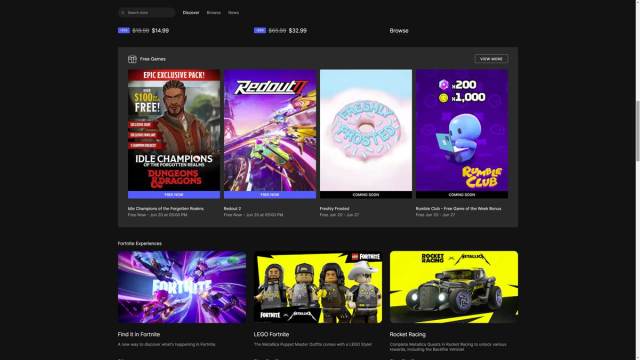Click the Freshly Frosted title text
The image size is (640, 360).
point(334,209)
